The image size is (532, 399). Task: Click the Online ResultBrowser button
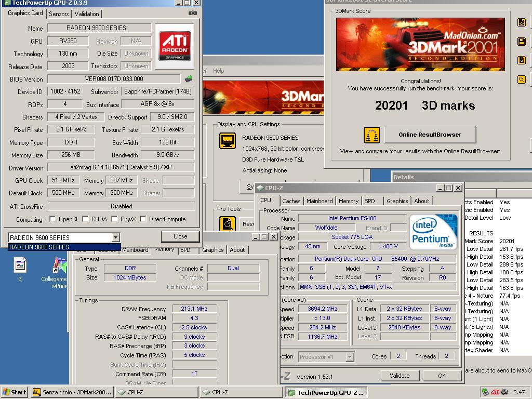pyautogui.click(x=430, y=135)
